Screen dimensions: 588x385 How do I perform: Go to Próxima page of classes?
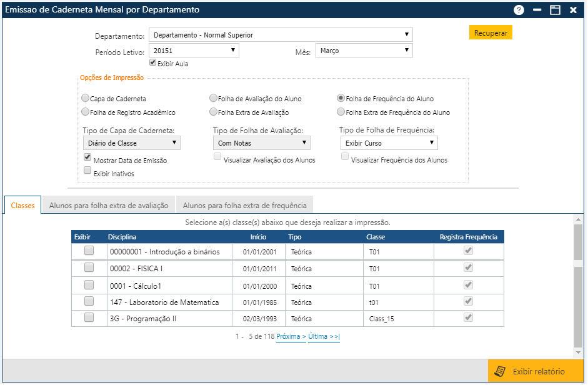click(291, 337)
